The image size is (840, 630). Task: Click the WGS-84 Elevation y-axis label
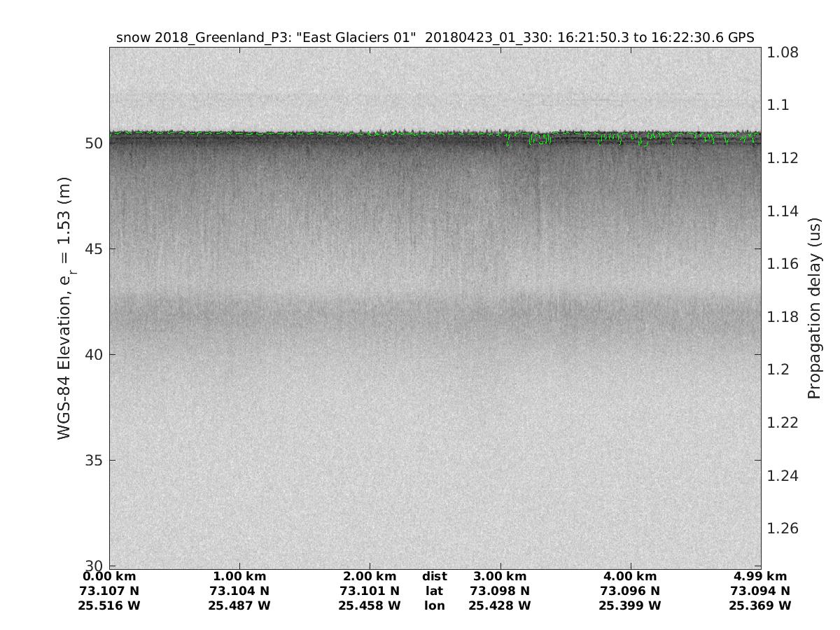tap(65, 309)
